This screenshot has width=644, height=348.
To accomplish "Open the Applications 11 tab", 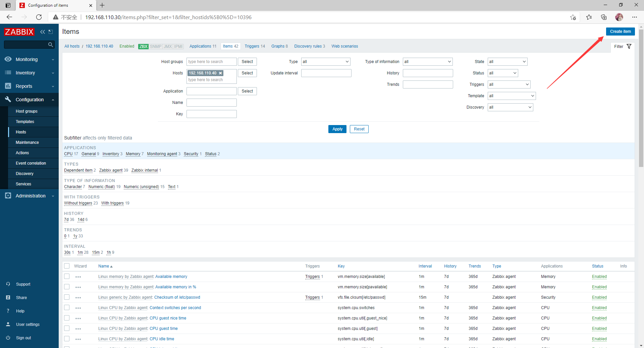I will 203,46.
